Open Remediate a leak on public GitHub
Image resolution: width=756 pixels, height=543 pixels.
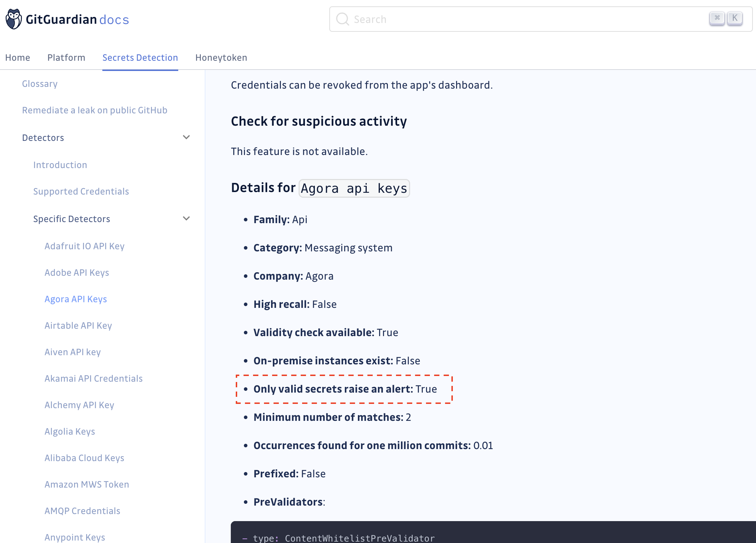(95, 110)
